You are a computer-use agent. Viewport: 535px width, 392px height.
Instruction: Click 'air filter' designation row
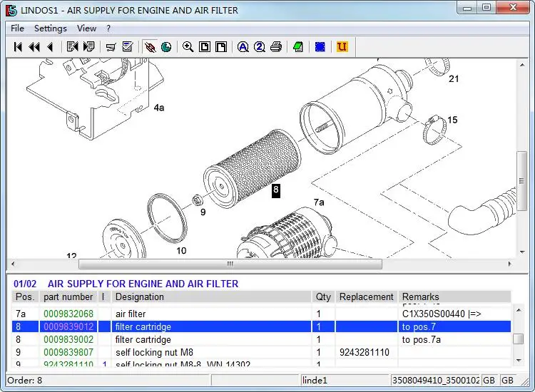point(131,314)
